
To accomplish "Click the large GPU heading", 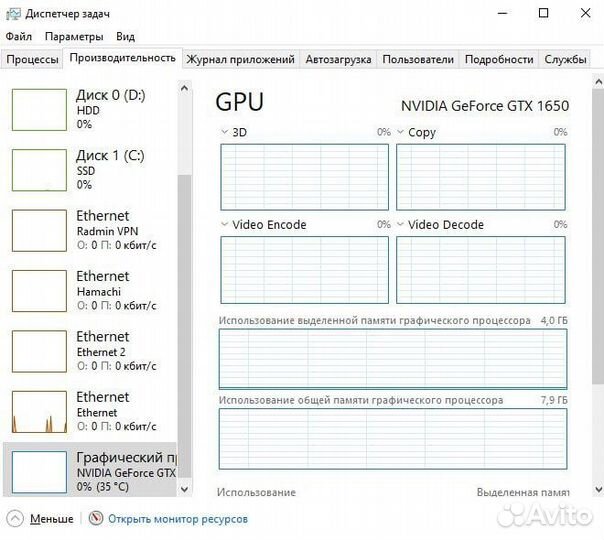I will (239, 102).
